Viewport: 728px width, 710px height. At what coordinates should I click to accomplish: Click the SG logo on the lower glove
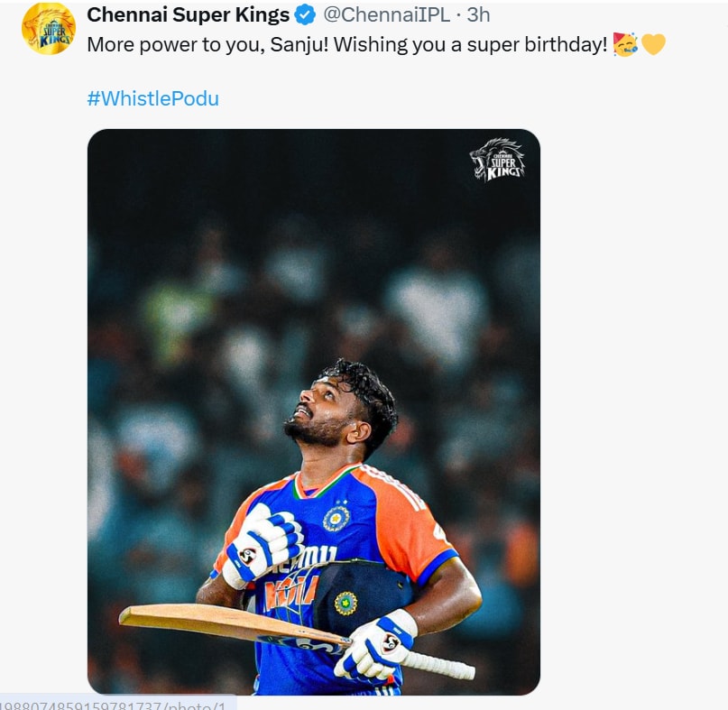coord(391,641)
